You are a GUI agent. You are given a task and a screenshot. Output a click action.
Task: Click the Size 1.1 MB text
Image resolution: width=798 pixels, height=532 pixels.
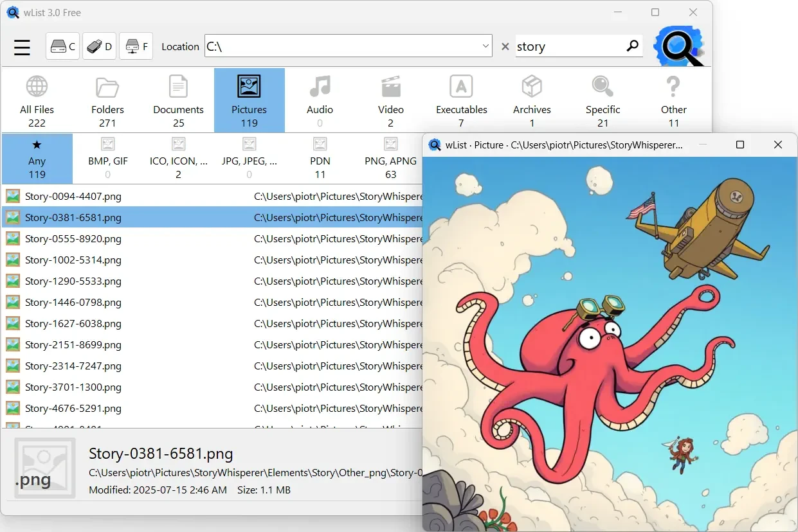coord(264,490)
